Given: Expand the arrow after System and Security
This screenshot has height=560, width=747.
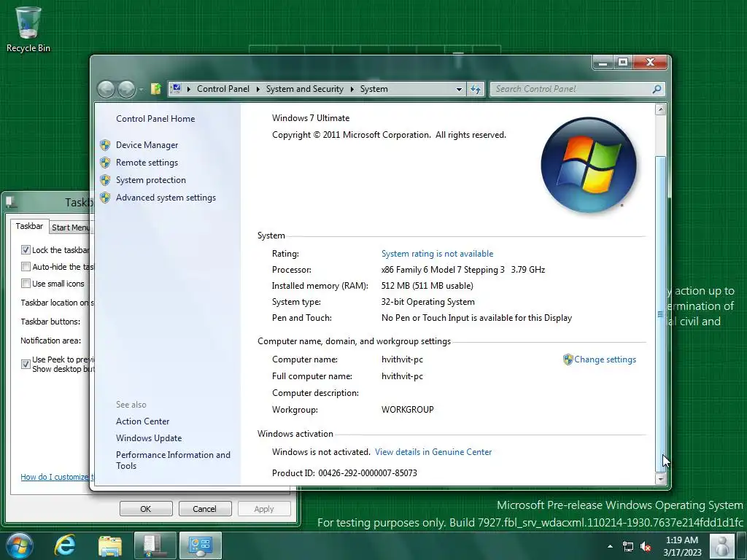Looking at the screenshot, I should pyautogui.click(x=352, y=89).
